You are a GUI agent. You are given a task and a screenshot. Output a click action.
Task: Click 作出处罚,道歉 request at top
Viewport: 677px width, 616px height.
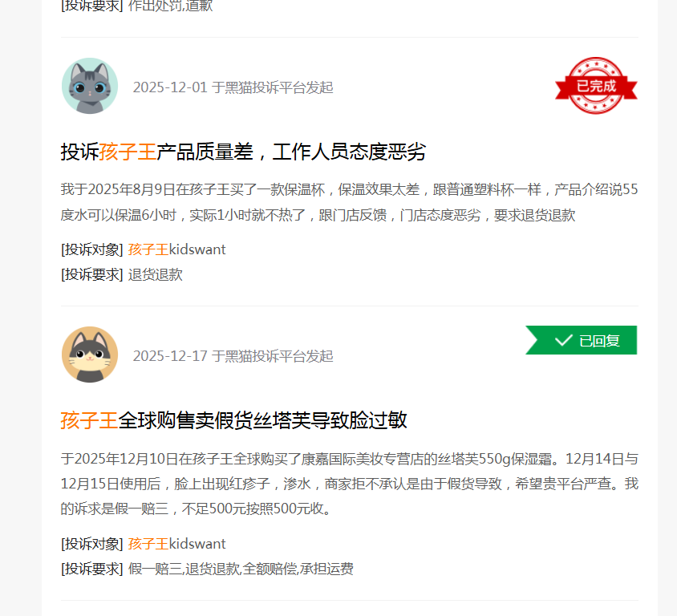[171, 6]
